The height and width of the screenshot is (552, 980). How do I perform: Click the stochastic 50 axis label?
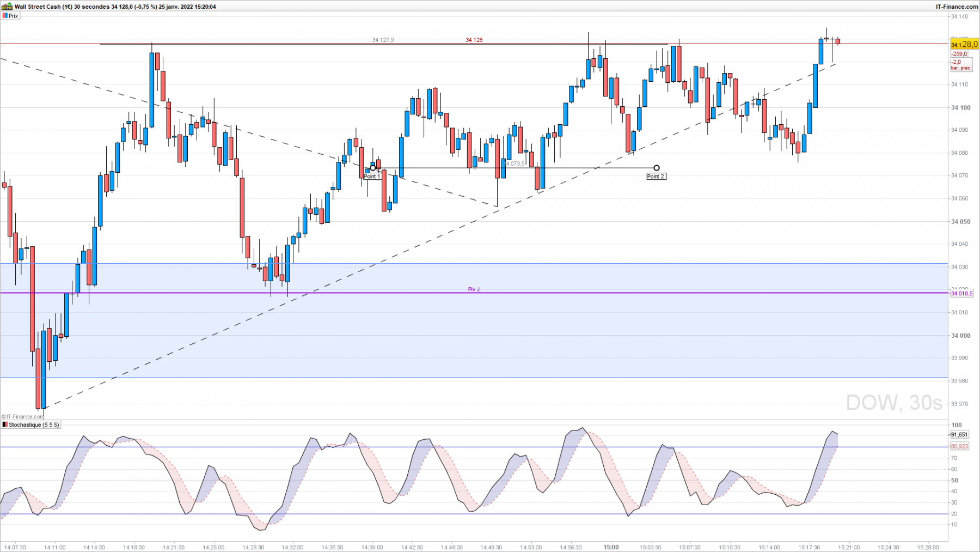click(955, 480)
